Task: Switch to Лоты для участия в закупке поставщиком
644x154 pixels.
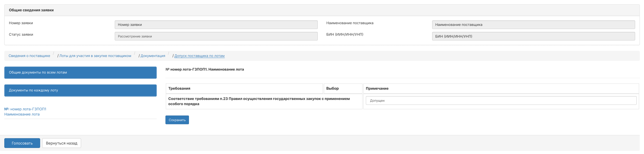Action: tap(95, 56)
